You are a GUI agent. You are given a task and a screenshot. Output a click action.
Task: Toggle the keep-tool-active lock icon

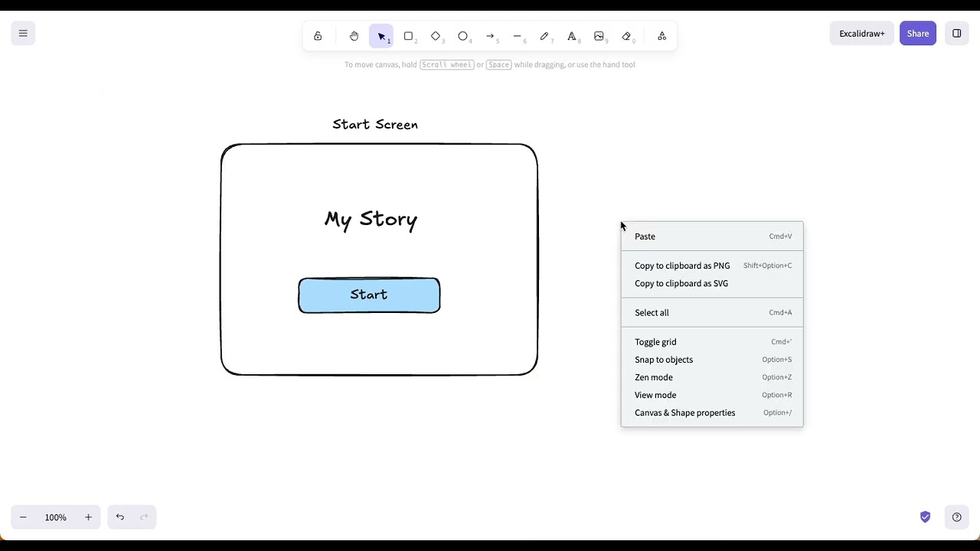[318, 36]
